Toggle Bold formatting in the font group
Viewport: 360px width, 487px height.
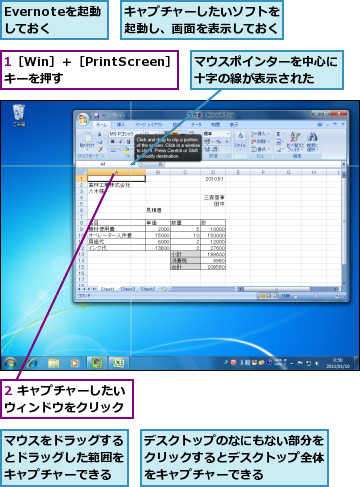click(112, 142)
